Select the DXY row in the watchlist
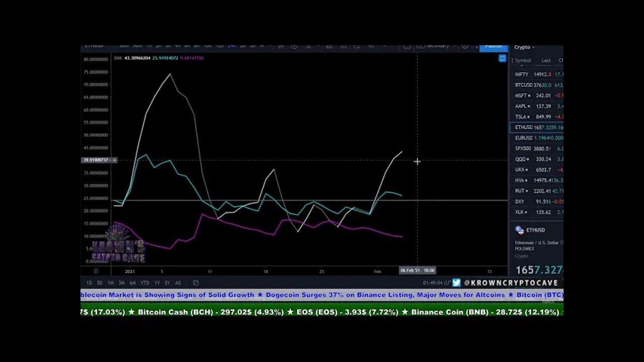 [536, 202]
